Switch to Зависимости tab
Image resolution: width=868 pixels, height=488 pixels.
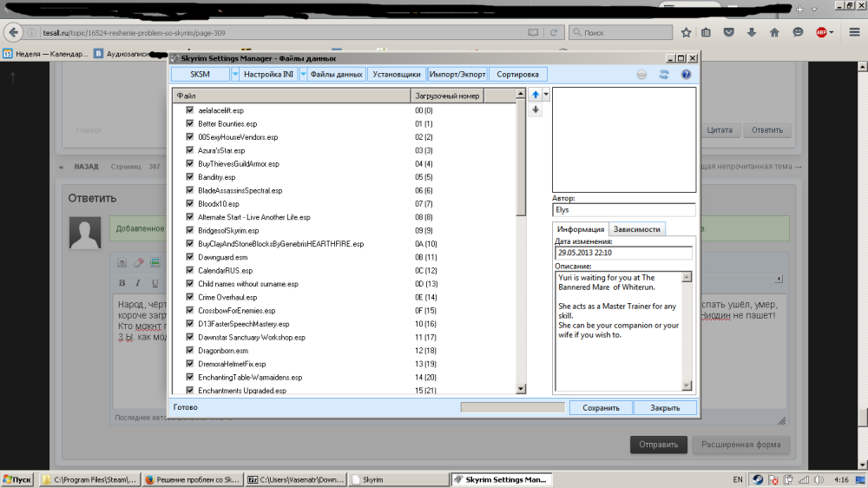tap(636, 229)
